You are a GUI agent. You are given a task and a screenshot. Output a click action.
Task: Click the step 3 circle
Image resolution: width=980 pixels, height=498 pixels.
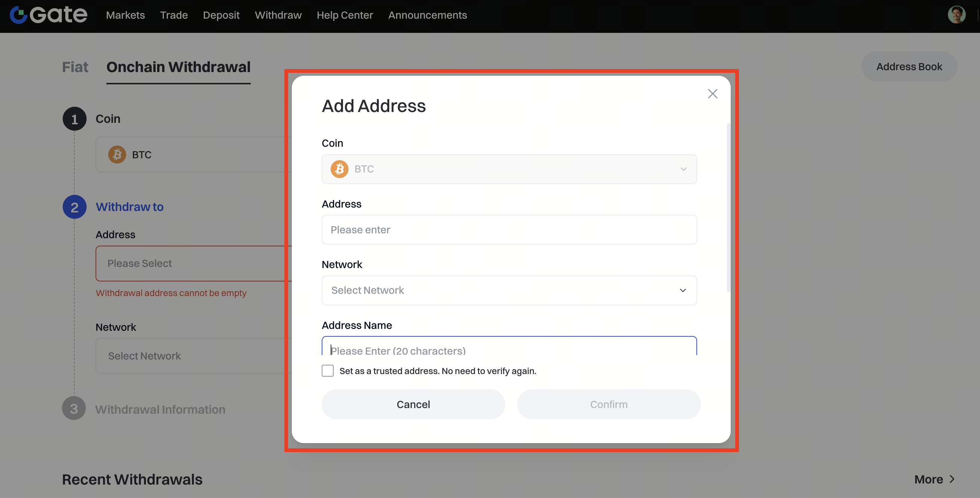tap(74, 409)
